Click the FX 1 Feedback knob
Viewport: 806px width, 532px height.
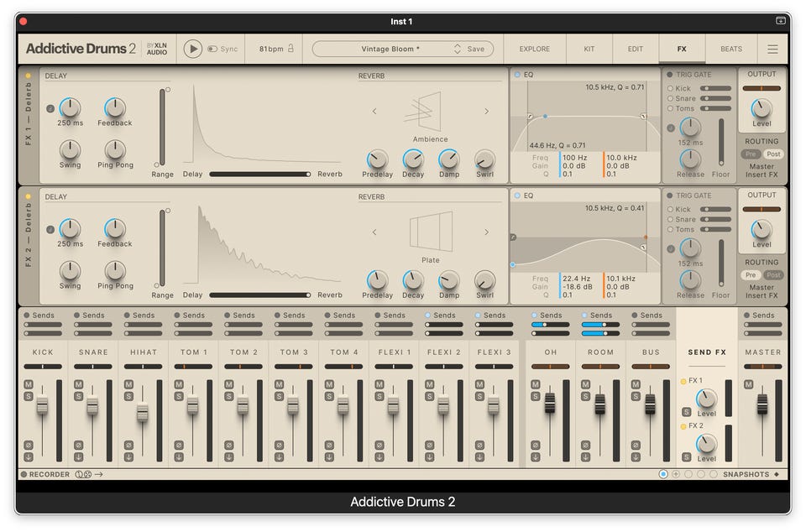[x=115, y=108]
